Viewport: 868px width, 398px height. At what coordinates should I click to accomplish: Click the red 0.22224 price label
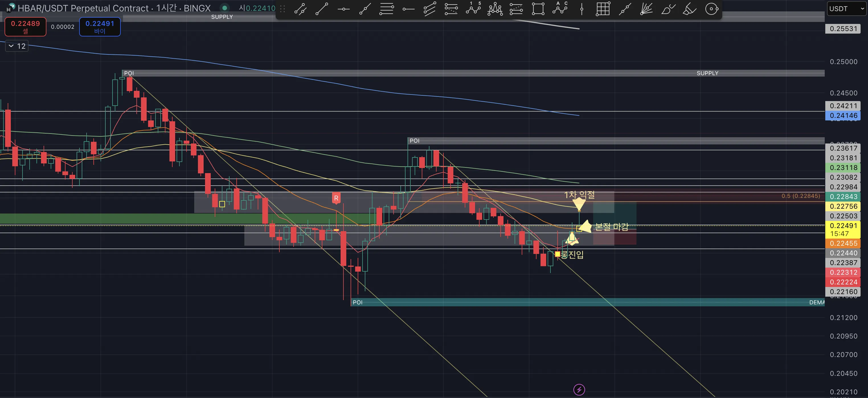[x=843, y=282]
